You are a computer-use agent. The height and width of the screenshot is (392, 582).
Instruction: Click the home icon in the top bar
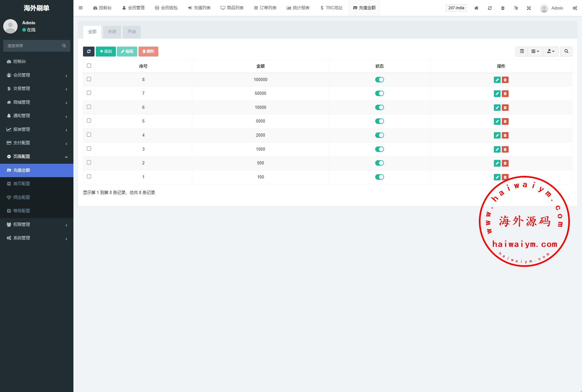pos(476,8)
